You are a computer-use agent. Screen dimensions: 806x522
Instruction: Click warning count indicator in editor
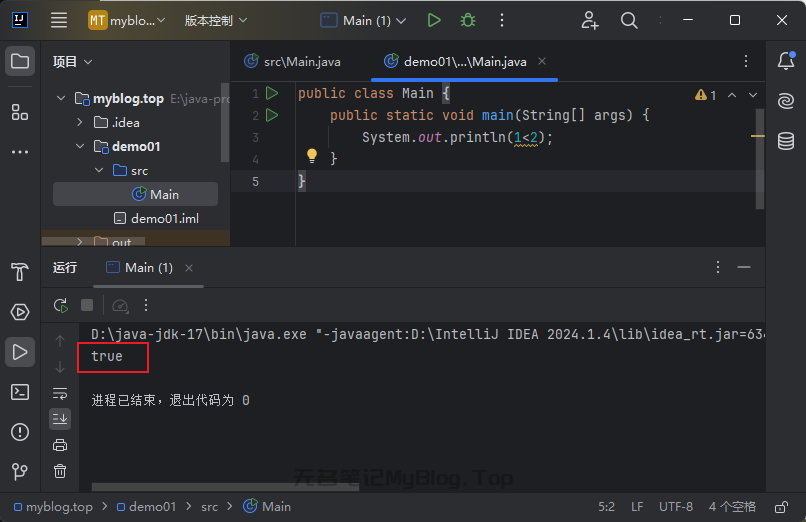click(x=706, y=95)
